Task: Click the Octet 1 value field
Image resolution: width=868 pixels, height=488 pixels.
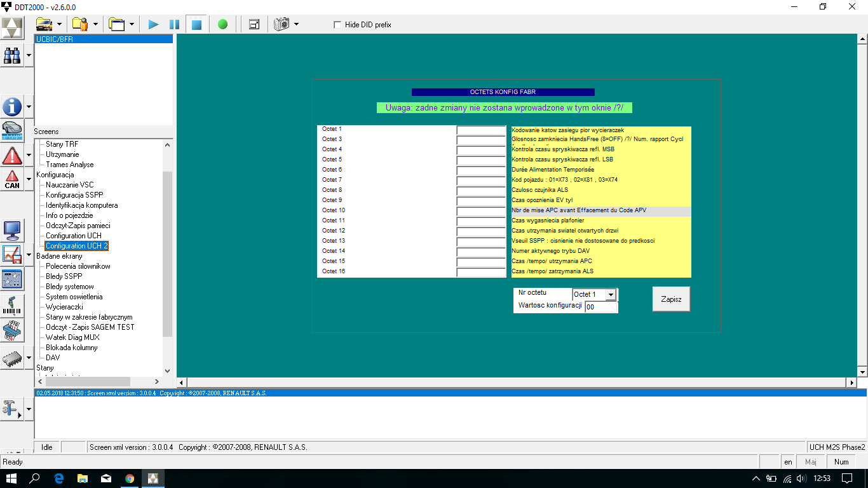Action: [x=481, y=130]
